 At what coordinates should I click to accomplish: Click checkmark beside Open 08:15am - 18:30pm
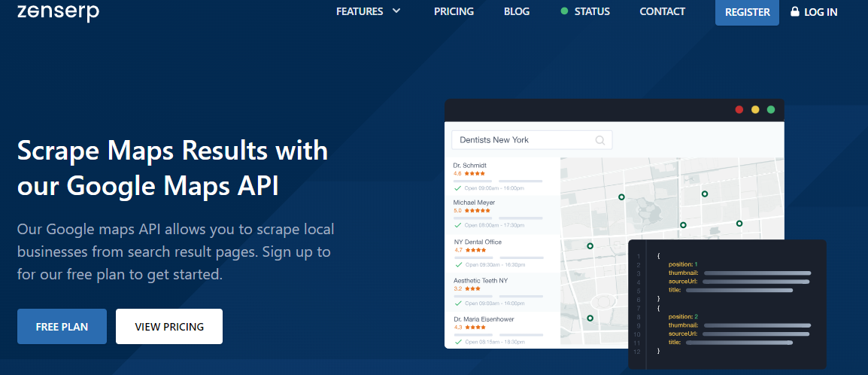458,342
